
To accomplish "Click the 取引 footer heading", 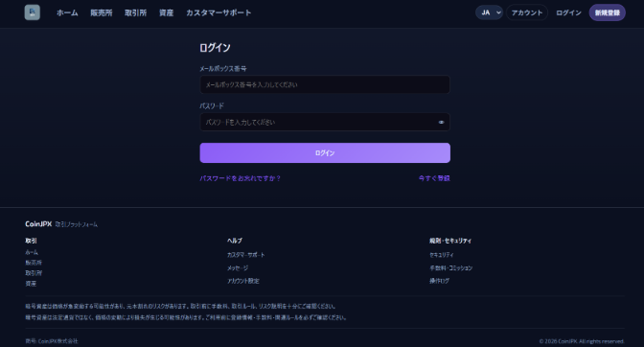I will (31, 241).
